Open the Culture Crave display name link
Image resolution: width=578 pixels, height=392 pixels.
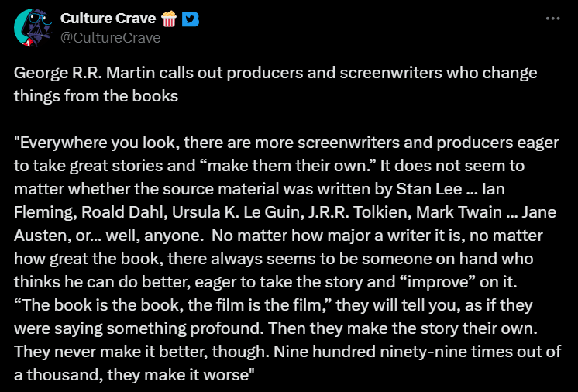108,19
